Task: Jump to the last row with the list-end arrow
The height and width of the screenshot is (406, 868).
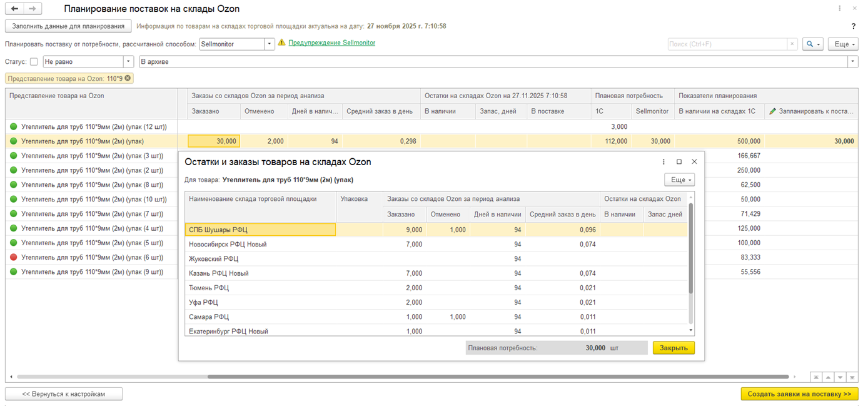Action: pyautogui.click(x=852, y=377)
